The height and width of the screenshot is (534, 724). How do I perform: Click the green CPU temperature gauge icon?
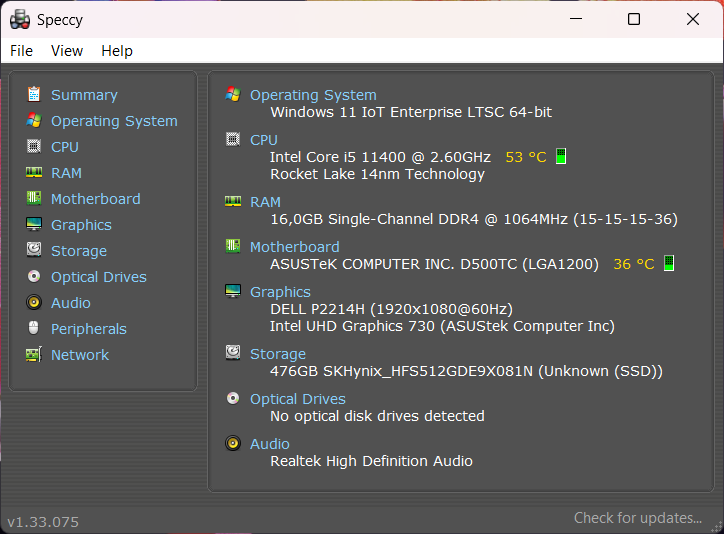(561, 156)
